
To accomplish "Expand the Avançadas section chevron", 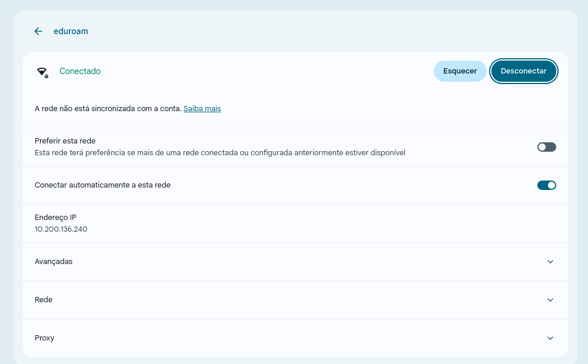I will (550, 262).
